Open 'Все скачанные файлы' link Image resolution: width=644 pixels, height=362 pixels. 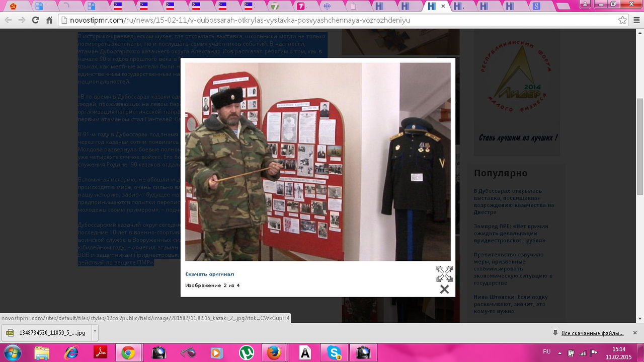point(592,333)
